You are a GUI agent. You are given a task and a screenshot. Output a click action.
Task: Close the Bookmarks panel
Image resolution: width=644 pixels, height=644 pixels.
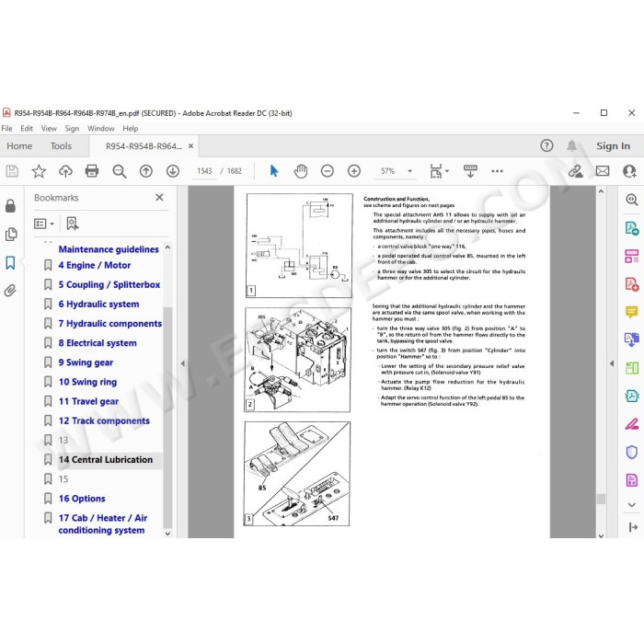click(x=159, y=198)
